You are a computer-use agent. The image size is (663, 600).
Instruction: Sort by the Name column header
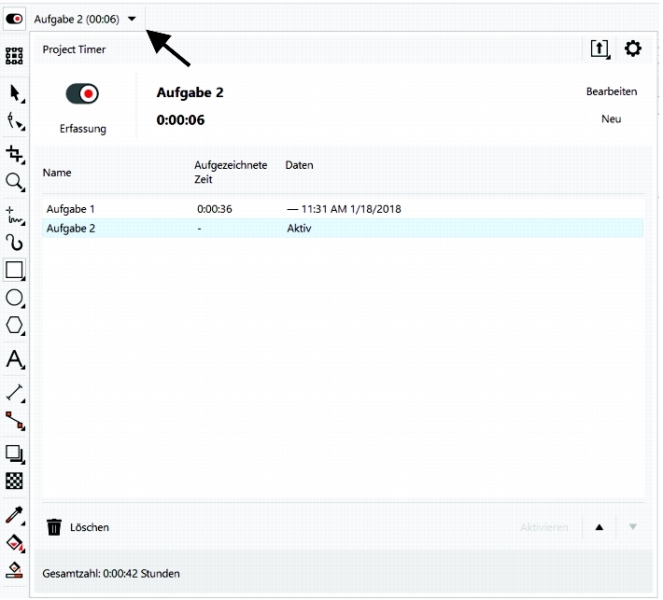57,172
